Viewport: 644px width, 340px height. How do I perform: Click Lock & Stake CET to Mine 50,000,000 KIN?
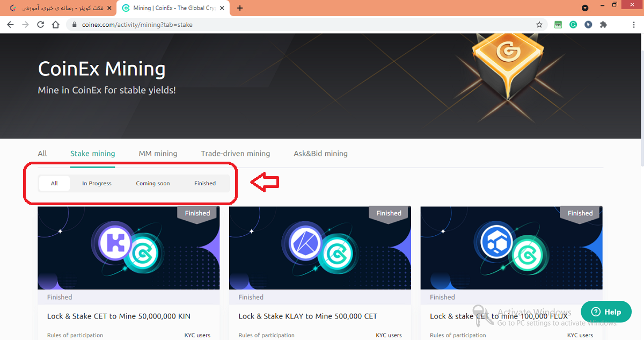coord(119,316)
